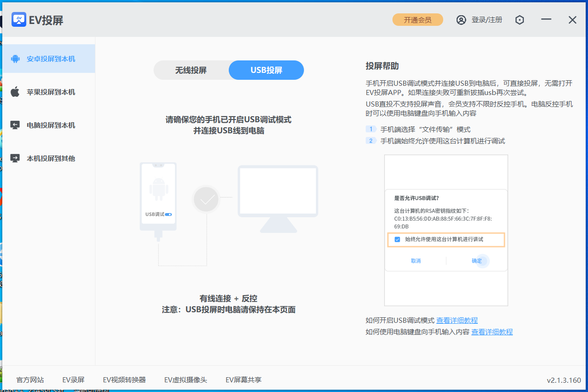Switch to USB投屏 tab
Screen dimensions: 588x392
click(x=267, y=70)
